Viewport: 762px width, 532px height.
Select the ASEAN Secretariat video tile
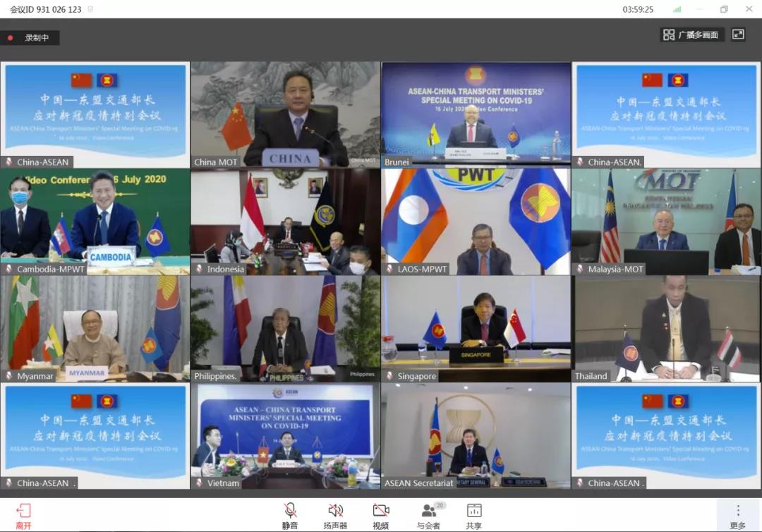point(476,435)
